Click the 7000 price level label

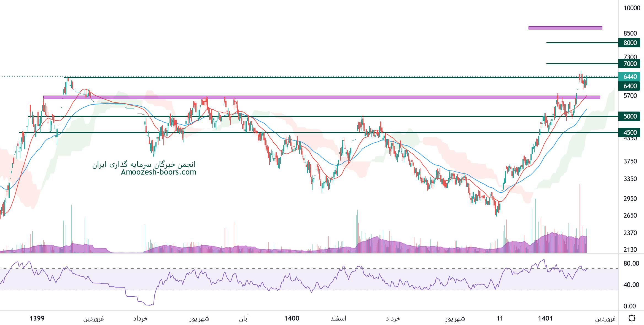pos(630,64)
